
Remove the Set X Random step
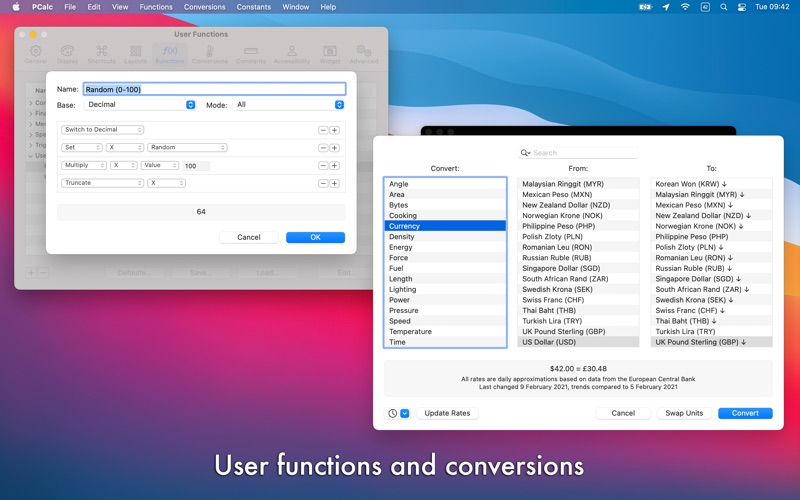[x=323, y=148]
